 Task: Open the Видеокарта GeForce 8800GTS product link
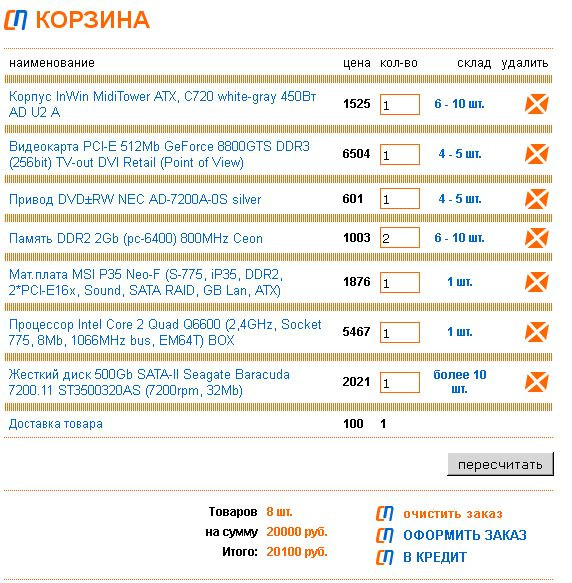click(x=159, y=154)
